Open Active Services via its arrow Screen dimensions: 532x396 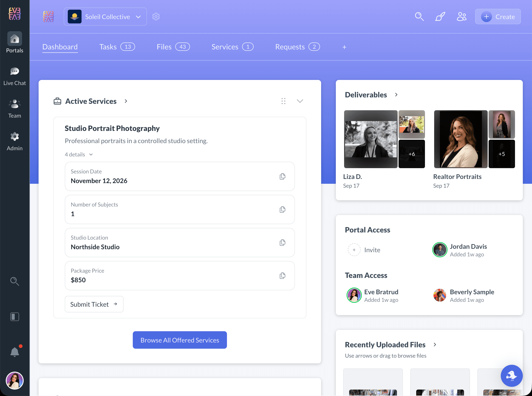pyautogui.click(x=126, y=101)
